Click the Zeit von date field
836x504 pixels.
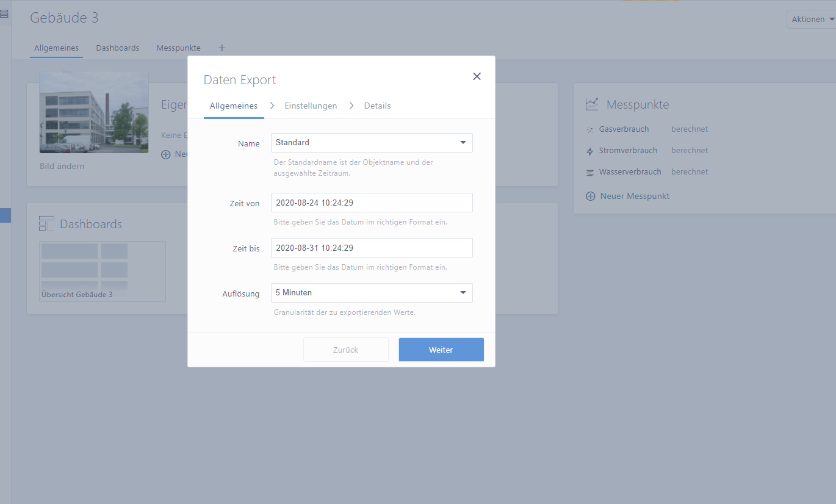click(x=371, y=203)
